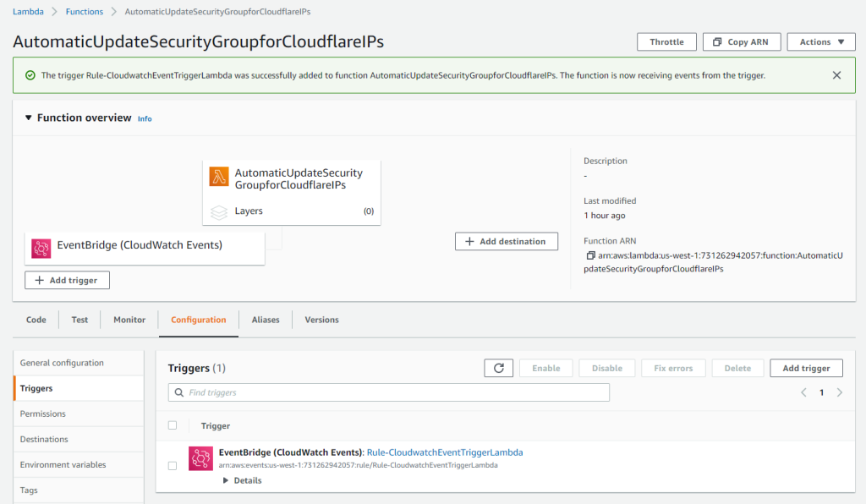Open Permissions in the configuration sidebar
The image size is (866, 504).
coord(43,414)
